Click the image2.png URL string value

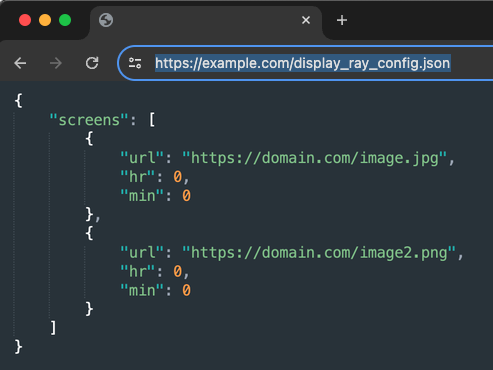(x=318, y=253)
